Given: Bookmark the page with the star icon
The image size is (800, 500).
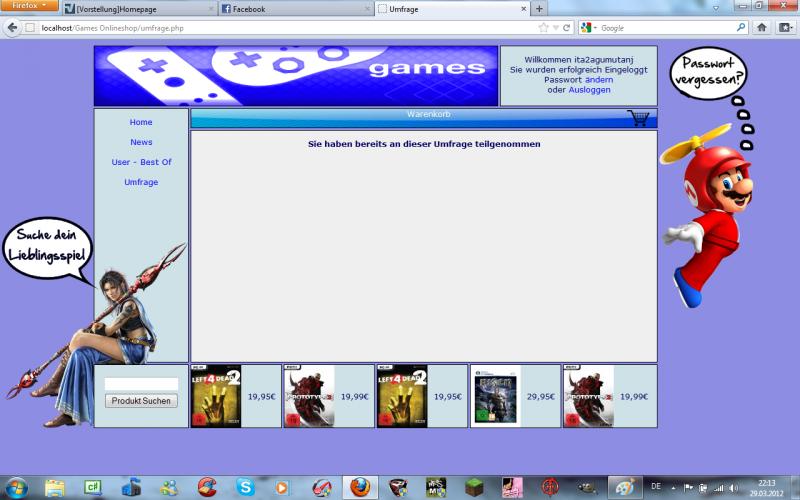Looking at the screenshot, I should (x=543, y=28).
